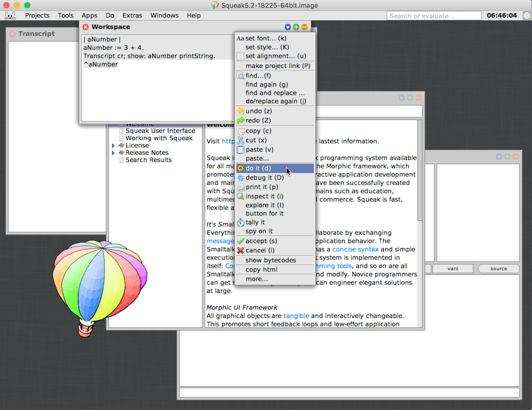
Task: Choose 'button for it' entry
Action: 275,213
